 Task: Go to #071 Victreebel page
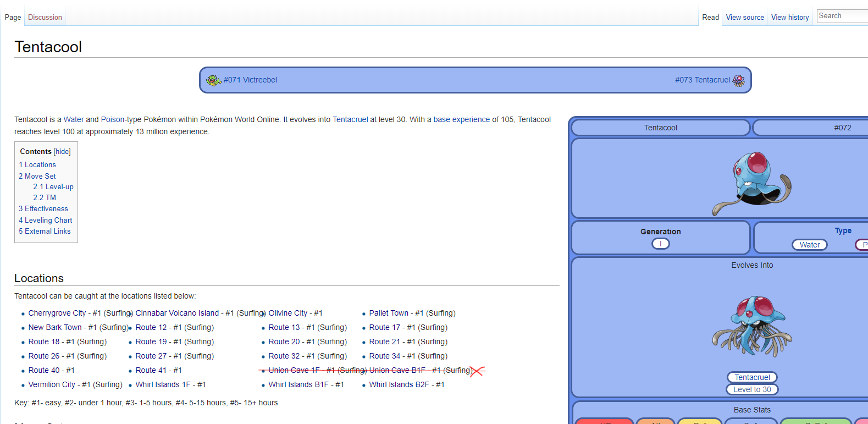click(x=250, y=80)
